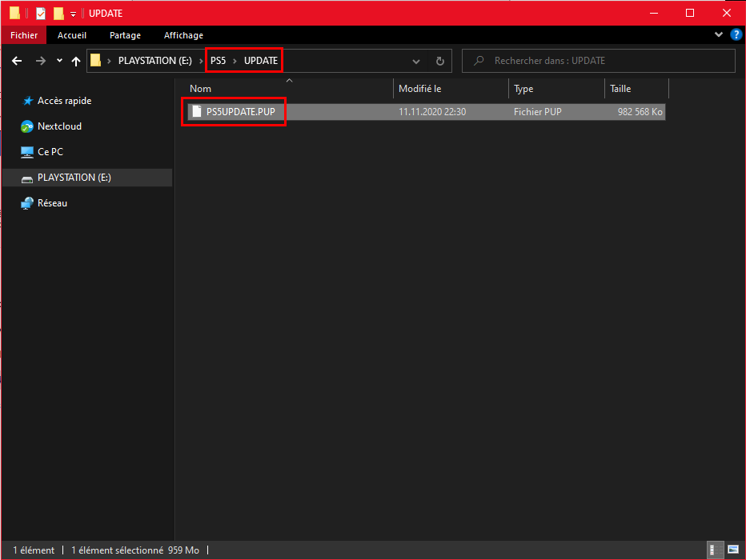Click the folder icon in the title bar
The height and width of the screenshot is (560, 746).
point(14,13)
